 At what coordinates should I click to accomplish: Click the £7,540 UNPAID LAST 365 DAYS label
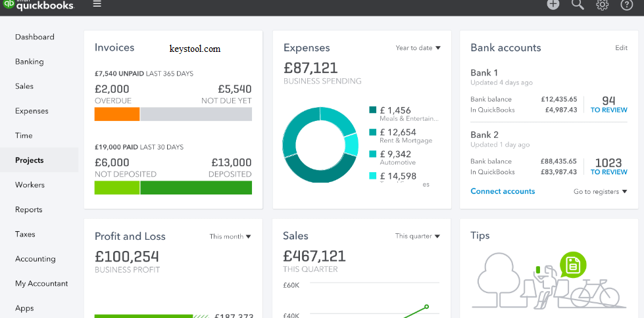[x=144, y=74]
